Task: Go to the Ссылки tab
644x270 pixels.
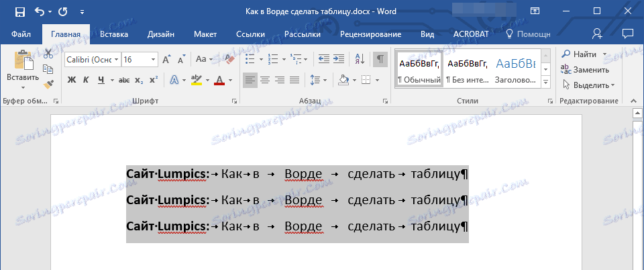Action: coord(250,34)
